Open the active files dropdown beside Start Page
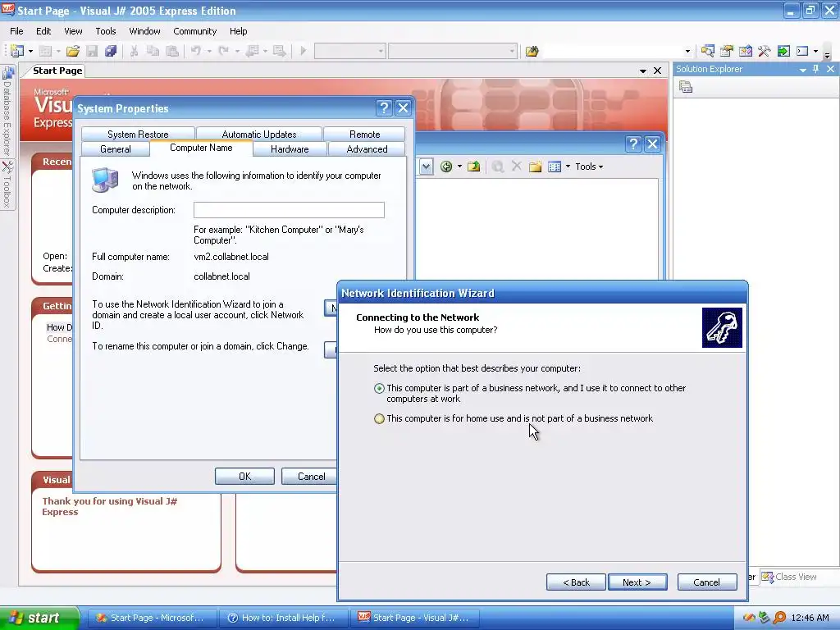This screenshot has height=630, width=840. (643, 71)
